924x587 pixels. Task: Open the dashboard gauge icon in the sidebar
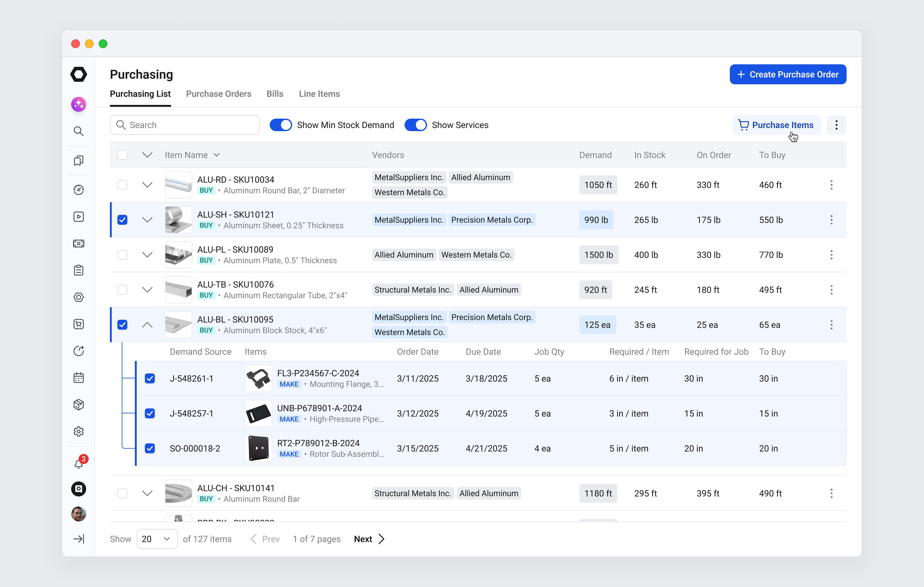tap(79, 190)
